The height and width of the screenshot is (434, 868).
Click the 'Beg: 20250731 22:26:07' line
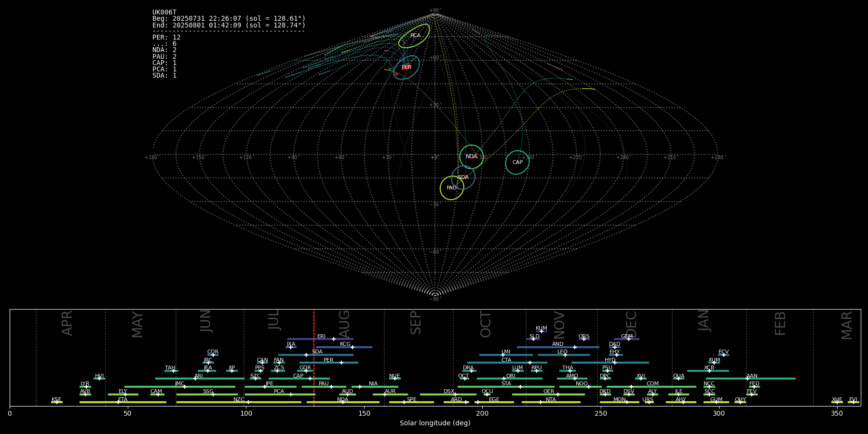point(229,19)
